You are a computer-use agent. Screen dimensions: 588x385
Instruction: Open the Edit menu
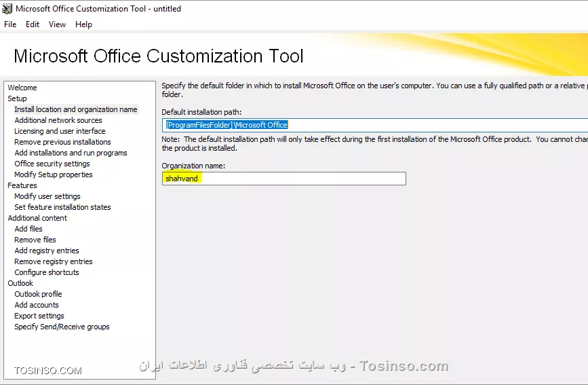click(x=33, y=24)
